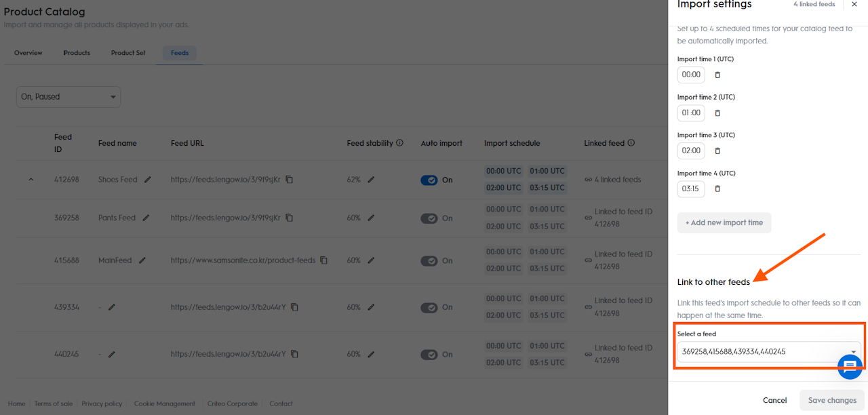
Task: Click Import time 3 field showing 02:00
Action: pos(691,151)
